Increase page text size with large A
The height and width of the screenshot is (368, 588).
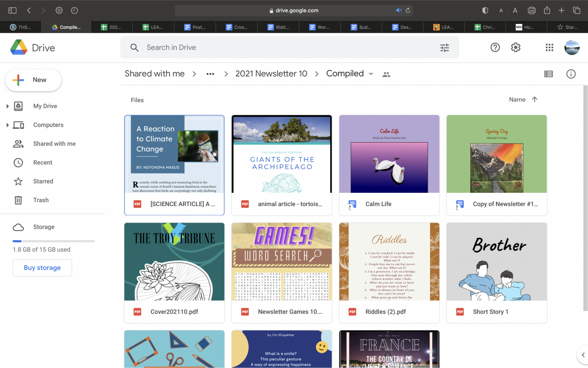[515, 10]
